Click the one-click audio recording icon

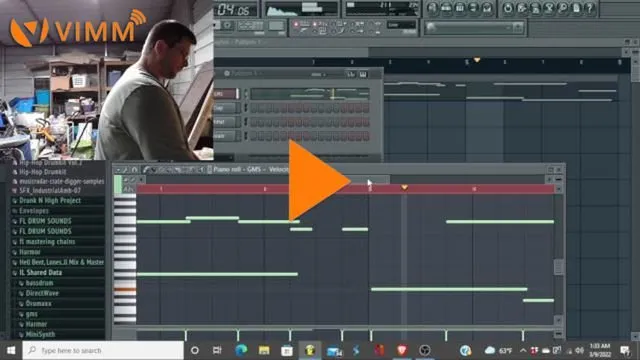pos(562,8)
